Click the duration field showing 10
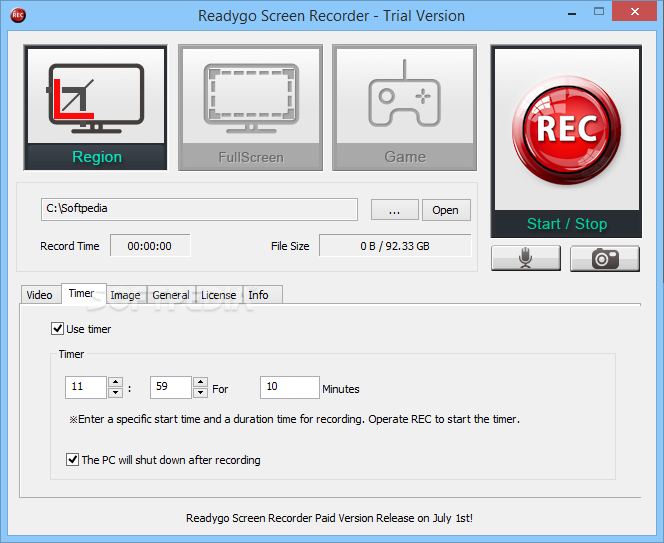664x543 pixels. click(290, 387)
